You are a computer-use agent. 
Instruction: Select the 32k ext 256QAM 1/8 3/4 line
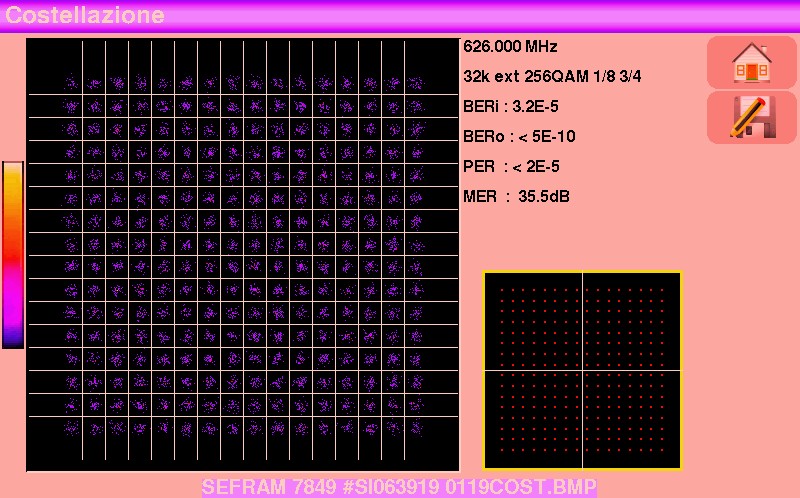pos(552,77)
